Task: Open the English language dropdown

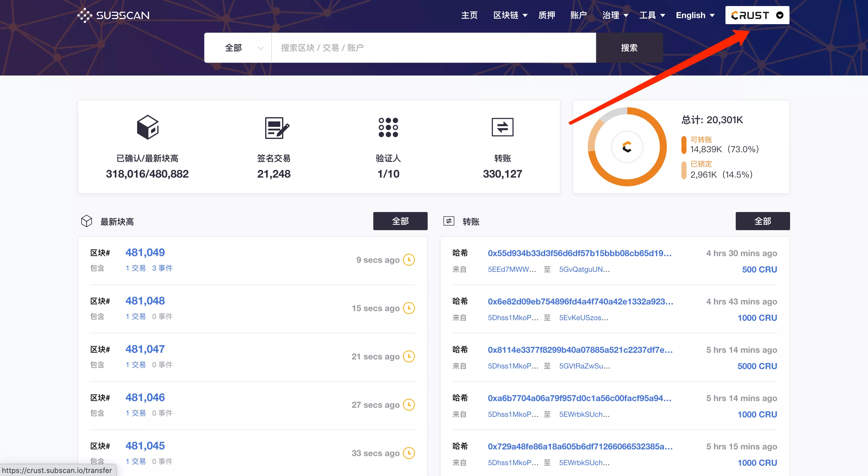Action: [x=695, y=15]
